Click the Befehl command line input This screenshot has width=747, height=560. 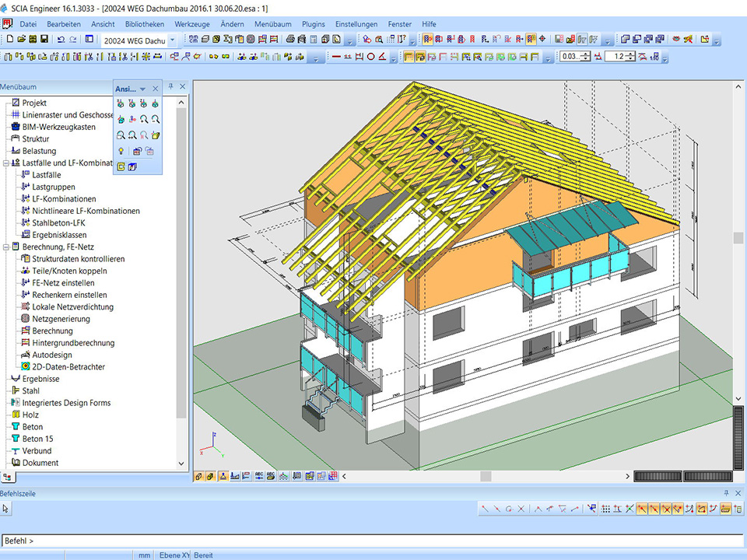coord(373,541)
